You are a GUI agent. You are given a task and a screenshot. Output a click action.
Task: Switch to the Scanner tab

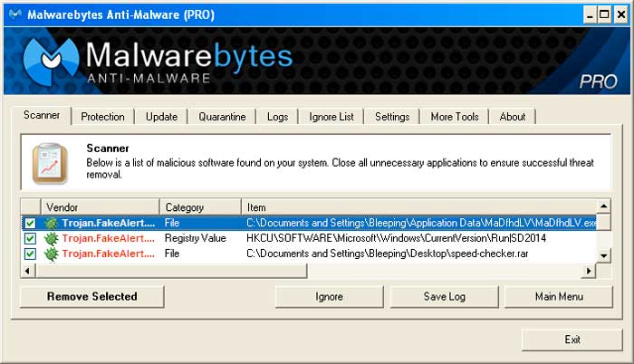point(42,115)
